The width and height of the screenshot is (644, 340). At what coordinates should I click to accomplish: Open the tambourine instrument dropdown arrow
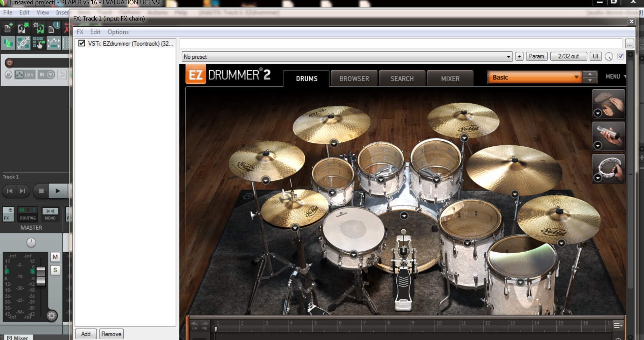[598, 178]
